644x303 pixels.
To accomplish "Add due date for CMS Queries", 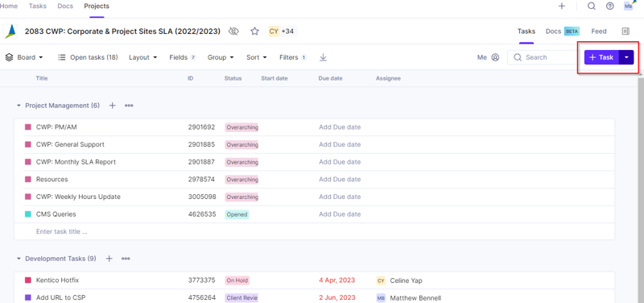I will click(340, 214).
